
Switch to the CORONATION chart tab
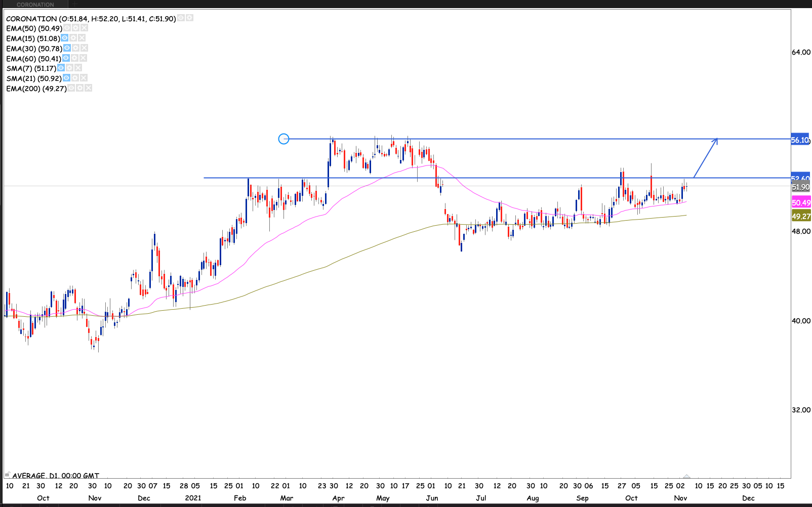pyautogui.click(x=35, y=4)
